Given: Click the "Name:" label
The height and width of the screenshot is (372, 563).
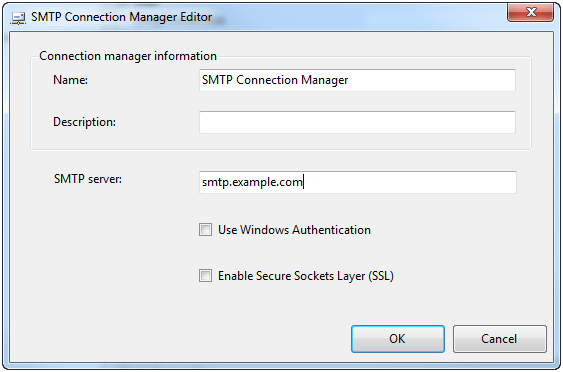Looking at the screenshot, I should 70,80.
